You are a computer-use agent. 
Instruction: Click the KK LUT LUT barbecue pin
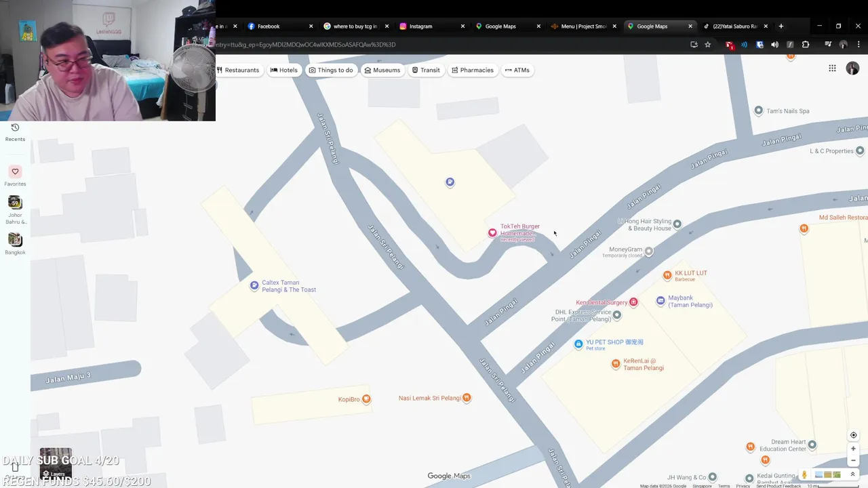[x=667, y=275]
